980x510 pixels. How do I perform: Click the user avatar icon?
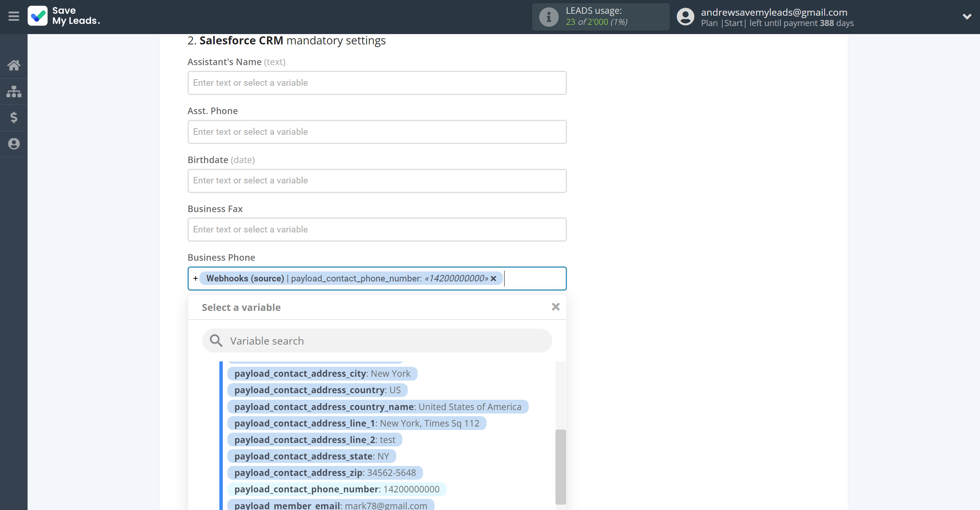point(685,17)
